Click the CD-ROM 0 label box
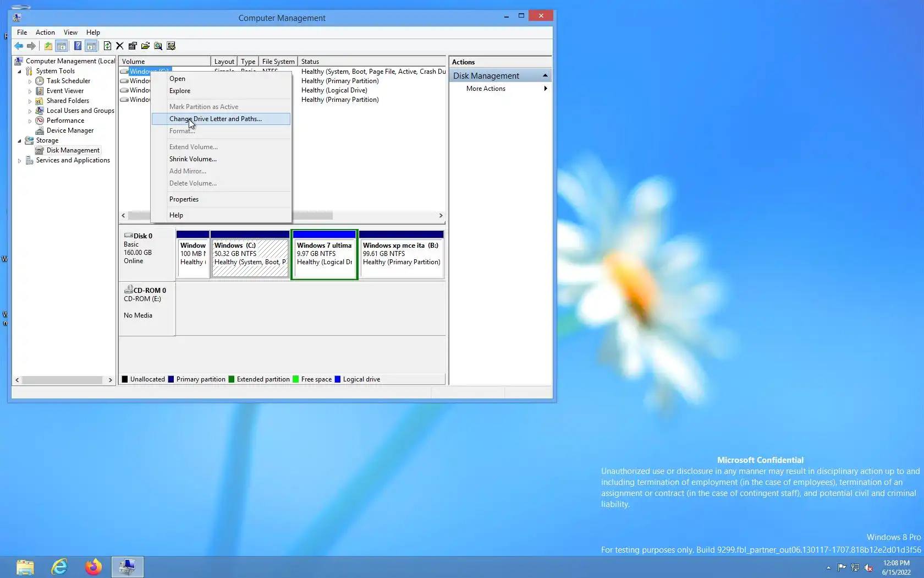The height and width of the screenshot is (578, 924). pyautogui.click(x=147, y=309)
